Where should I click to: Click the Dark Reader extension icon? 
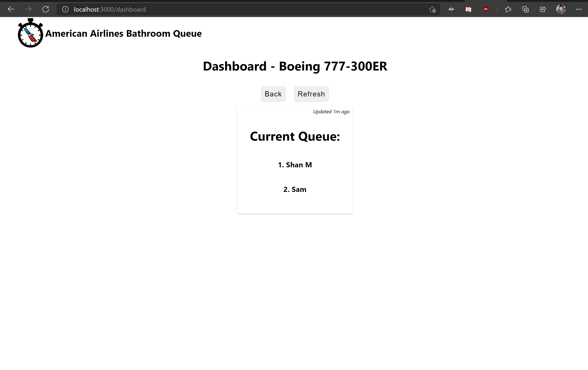(x=451, y=9)
